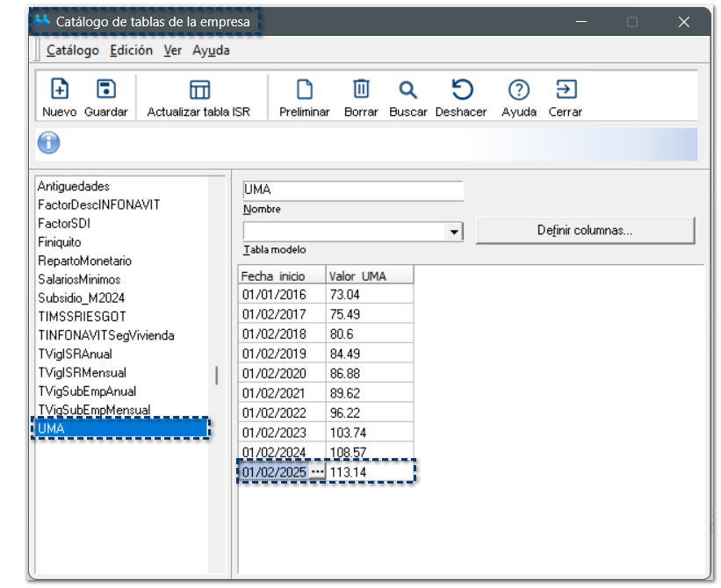This screenshot has width=721, height=588.
Task: Select SalariosMinimos in the table list
Action: (79, 279)
